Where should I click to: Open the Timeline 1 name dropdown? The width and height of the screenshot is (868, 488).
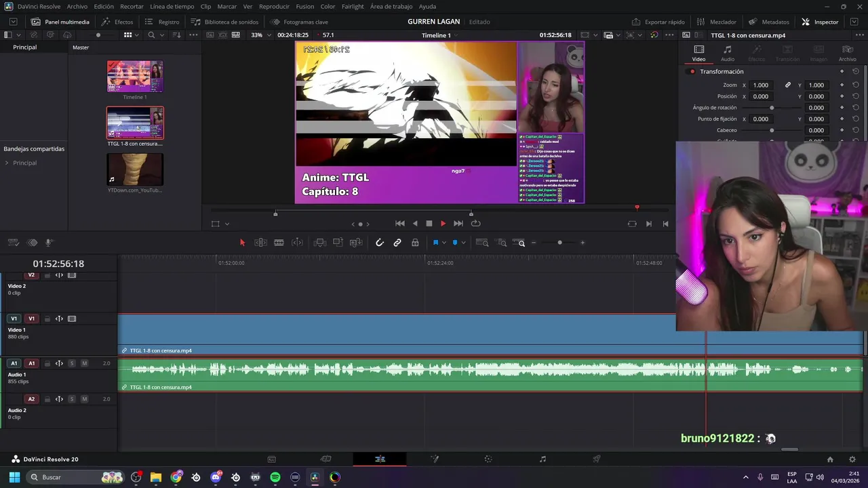click(439, 35)
